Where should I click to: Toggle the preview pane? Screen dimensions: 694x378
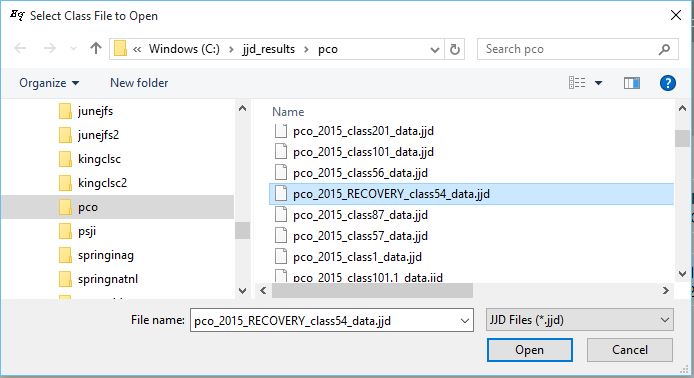tap(632, 83)
